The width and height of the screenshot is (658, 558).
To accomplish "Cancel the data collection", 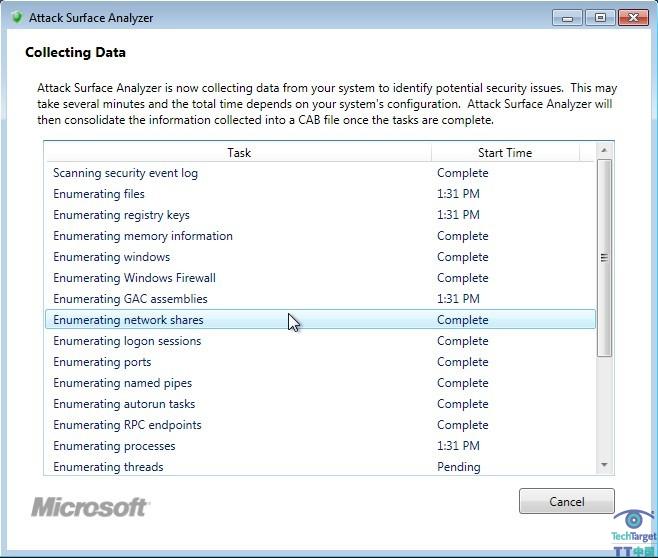I will tap(567, 501).
